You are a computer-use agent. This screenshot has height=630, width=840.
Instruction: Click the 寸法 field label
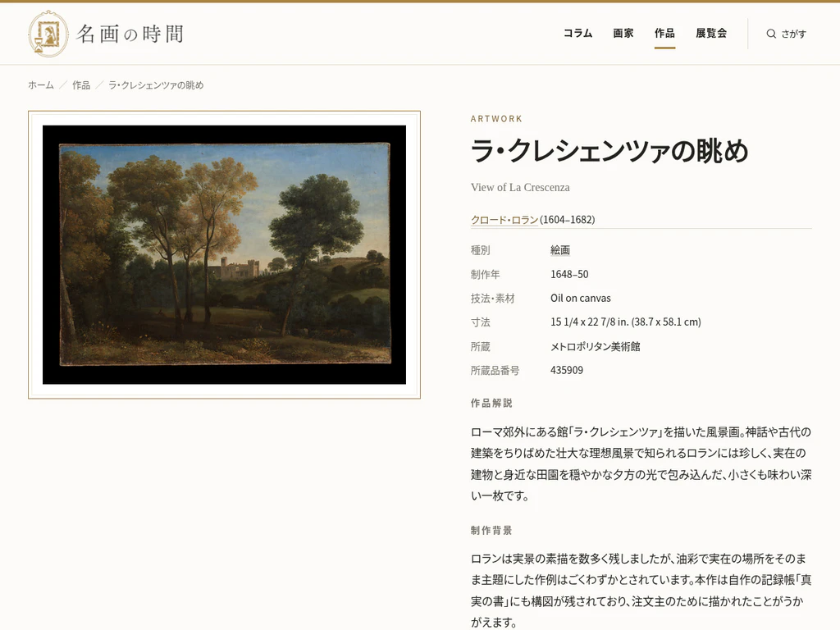coord(481,322)
